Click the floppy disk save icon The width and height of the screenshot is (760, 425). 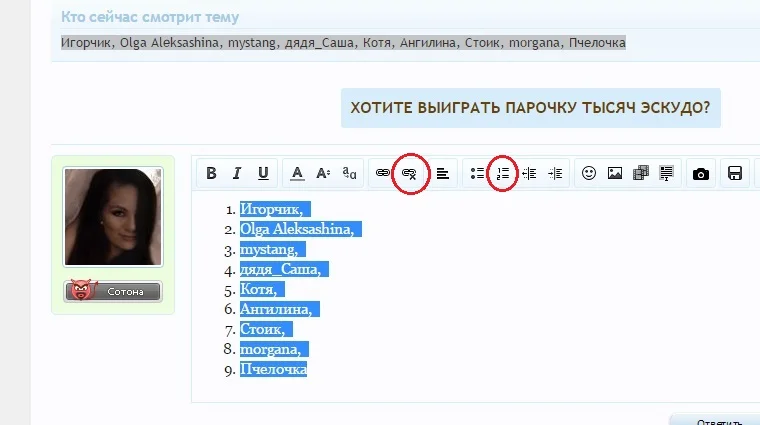pos(735,173)
